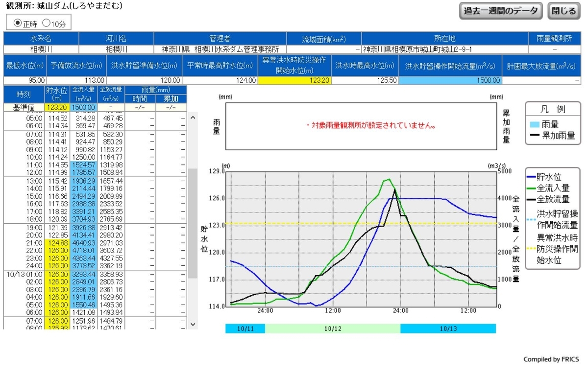Click the 3926.38 inflow value at 19:00
The width and height of the screenshot is (588, 376).
coord(83,228)
